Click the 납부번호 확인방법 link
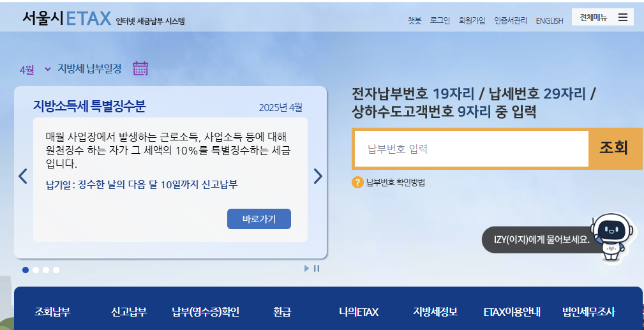The height and width of the screenshot is (330, 644). point(396,183)
